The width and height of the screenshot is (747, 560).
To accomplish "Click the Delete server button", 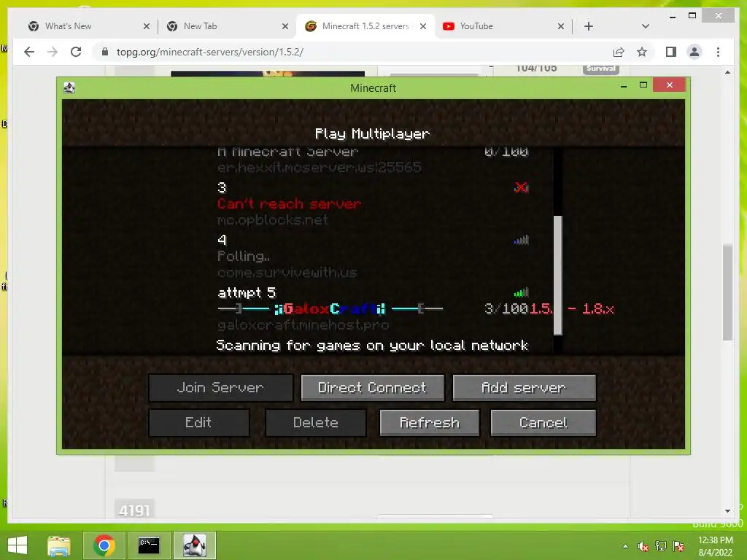I will pyautogui.click(x=316, y=423).
